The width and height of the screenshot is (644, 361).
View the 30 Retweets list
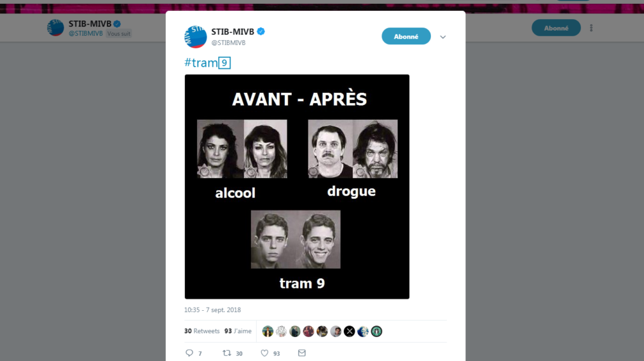pyautogui.click(x=202, y=331)
